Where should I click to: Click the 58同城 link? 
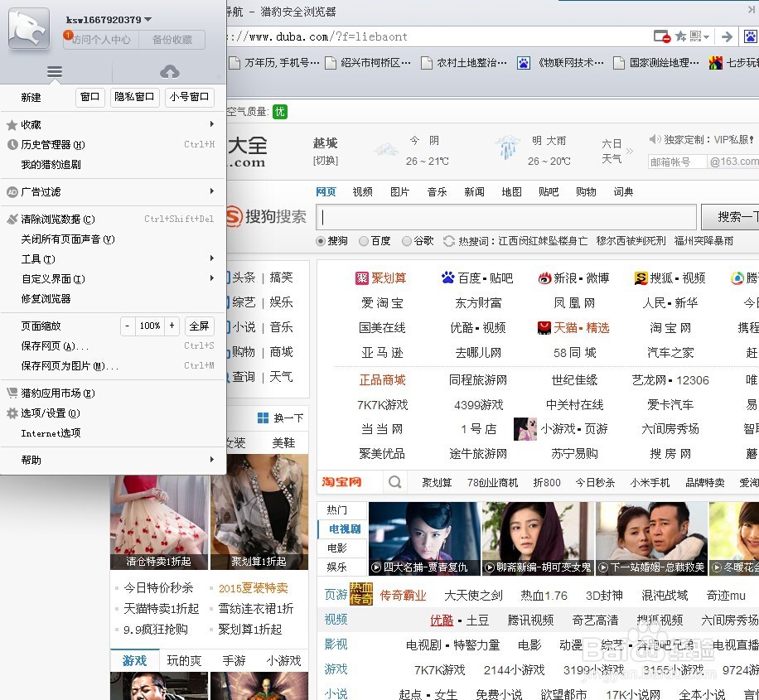click(574, 353)
